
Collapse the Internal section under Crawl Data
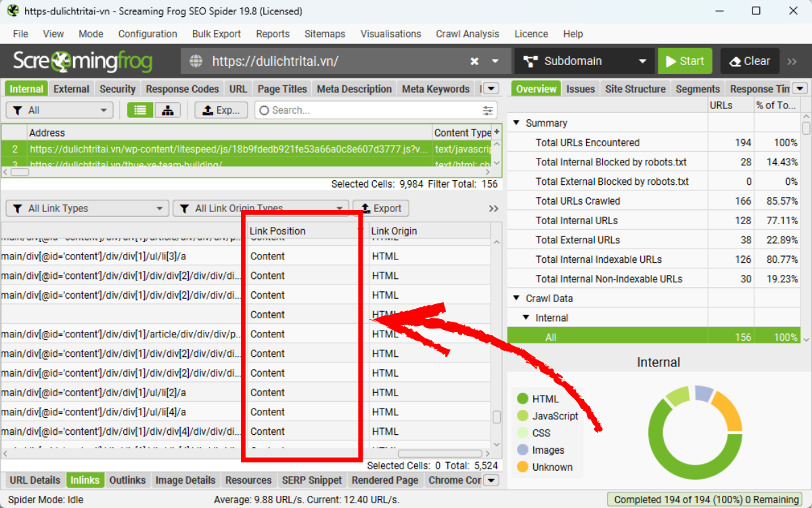click(x=526, y=317)
